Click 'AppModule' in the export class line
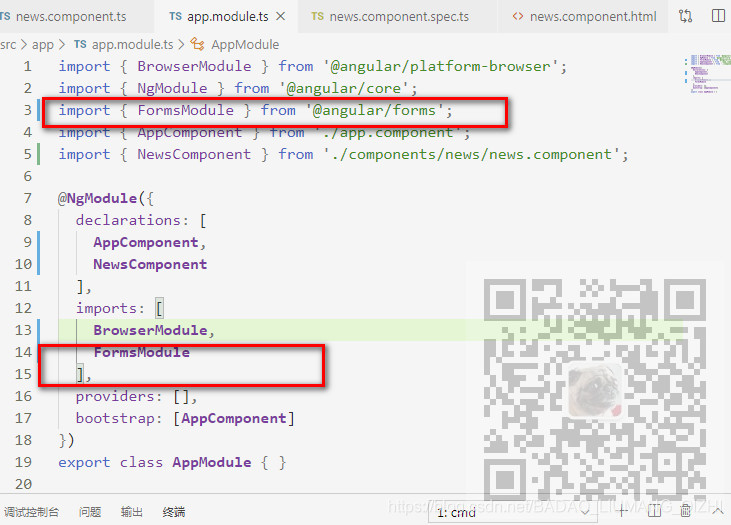This screenshot has height=525, width=731. pyautogui.click(x=212, y=463)
